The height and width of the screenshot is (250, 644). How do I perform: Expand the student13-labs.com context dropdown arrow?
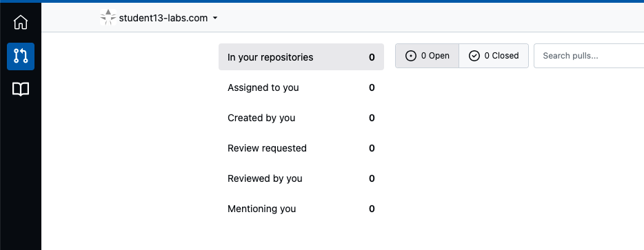tap(215, 18)
